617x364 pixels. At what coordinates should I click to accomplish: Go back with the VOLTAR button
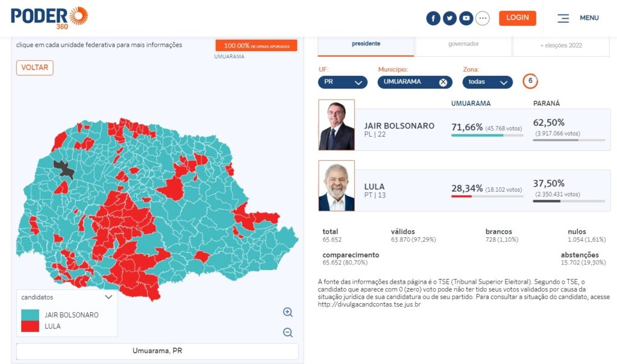34,67
